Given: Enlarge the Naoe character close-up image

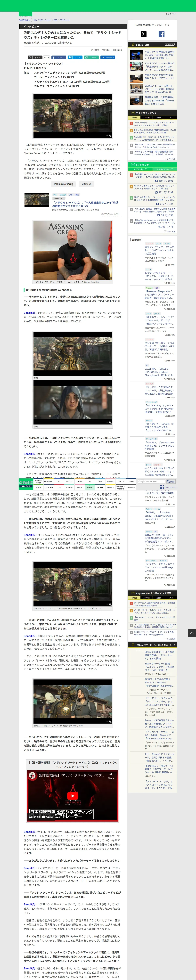Looking at the screenshot, I should 73,402.
